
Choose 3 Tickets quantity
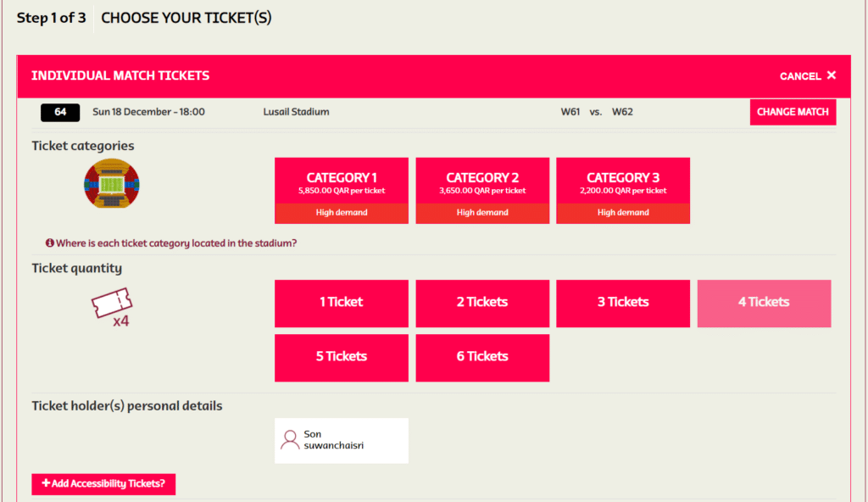[623, 303]
